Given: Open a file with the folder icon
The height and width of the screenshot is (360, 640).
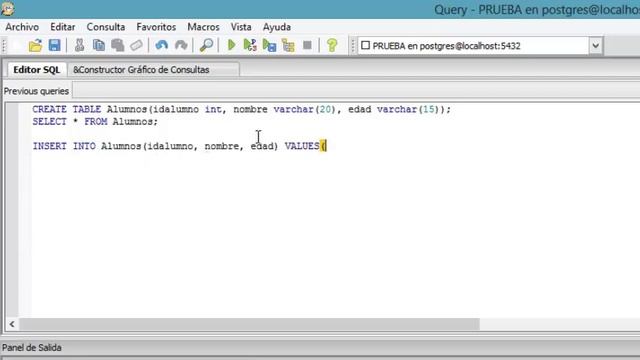Looking at the screenshot, I should pyautogui.click(x=36, y=45).
